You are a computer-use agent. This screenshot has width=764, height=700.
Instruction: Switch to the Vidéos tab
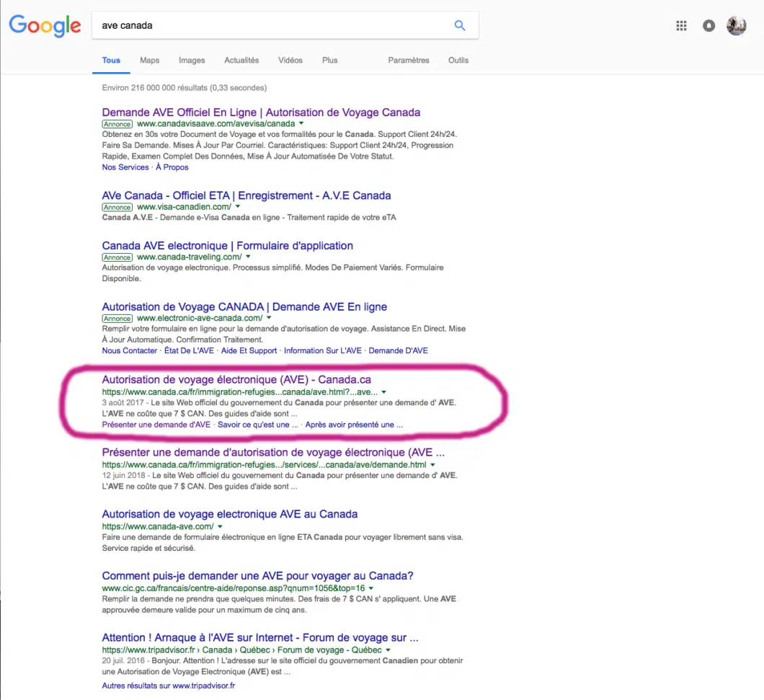tap(290, 61)
